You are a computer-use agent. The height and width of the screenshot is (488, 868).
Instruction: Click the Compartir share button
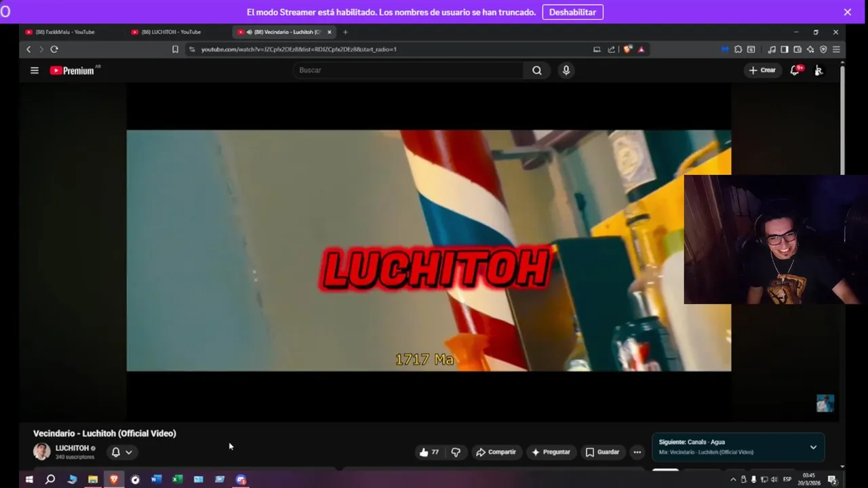(496, 452)
